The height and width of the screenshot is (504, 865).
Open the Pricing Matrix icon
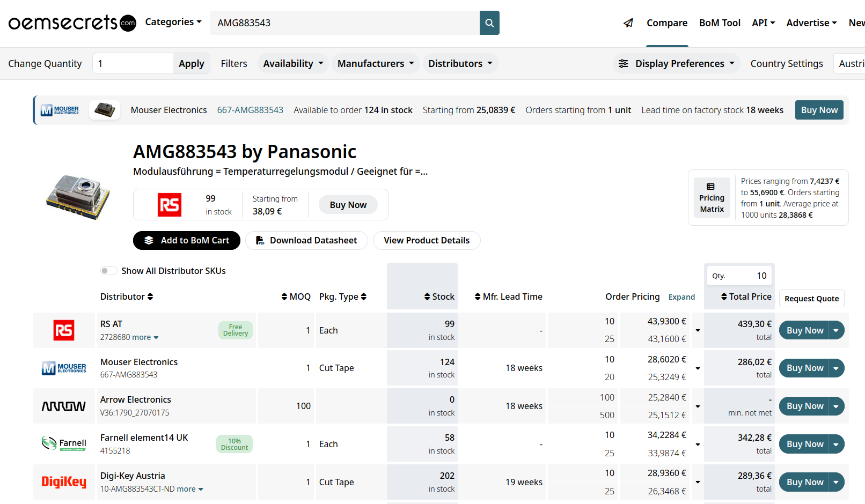click(x=712, y=197)
